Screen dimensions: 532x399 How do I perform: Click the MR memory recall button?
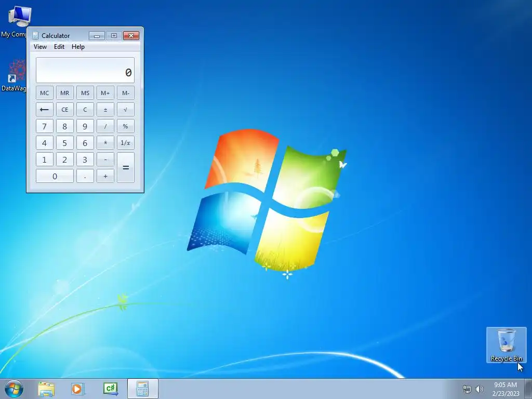click(x=65, y=93)
